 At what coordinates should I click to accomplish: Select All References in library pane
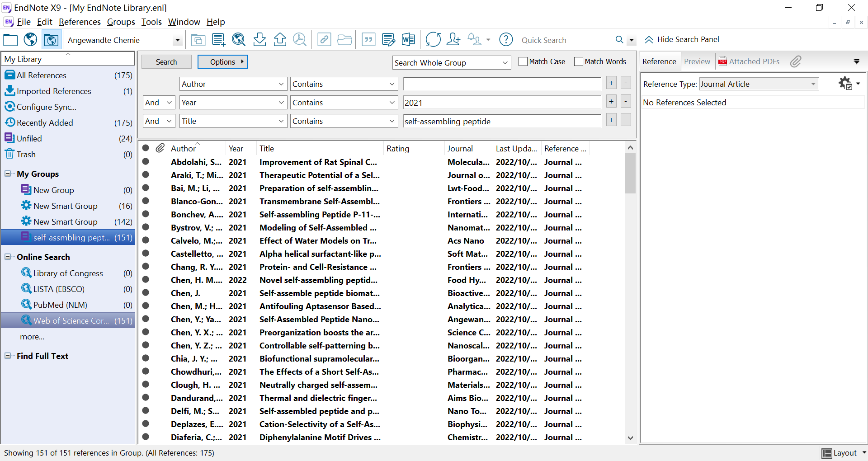[68, 75]
